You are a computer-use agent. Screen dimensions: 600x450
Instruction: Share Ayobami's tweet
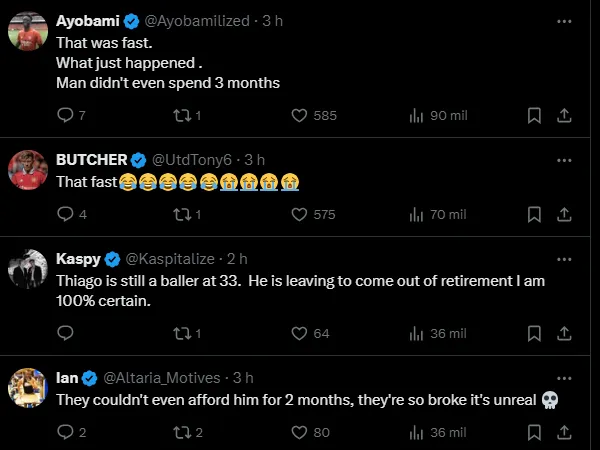coord(564,116)
